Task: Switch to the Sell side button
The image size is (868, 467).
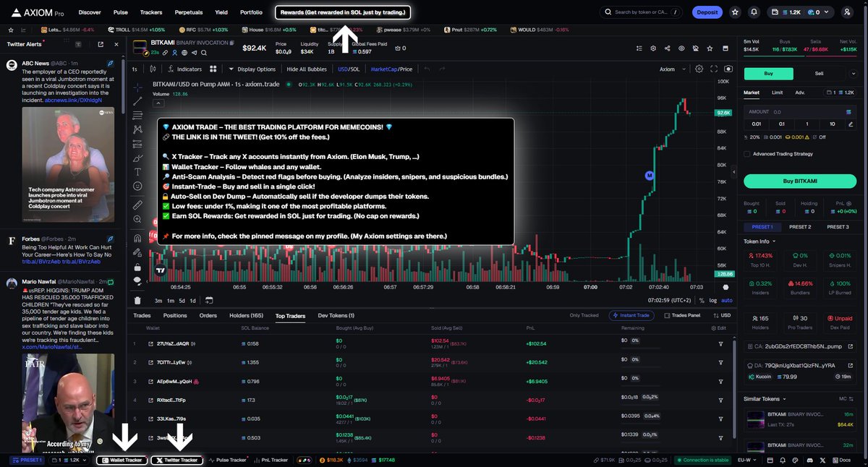Action: point(819,73)
